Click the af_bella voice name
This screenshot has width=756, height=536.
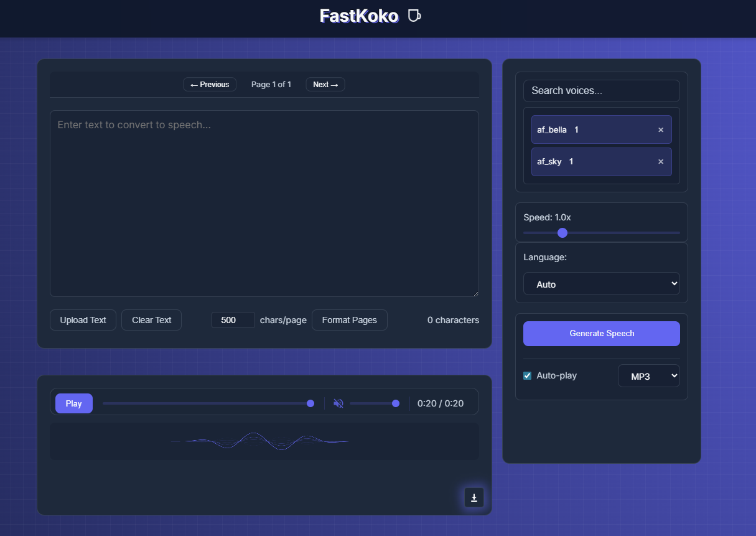point(552,130)
